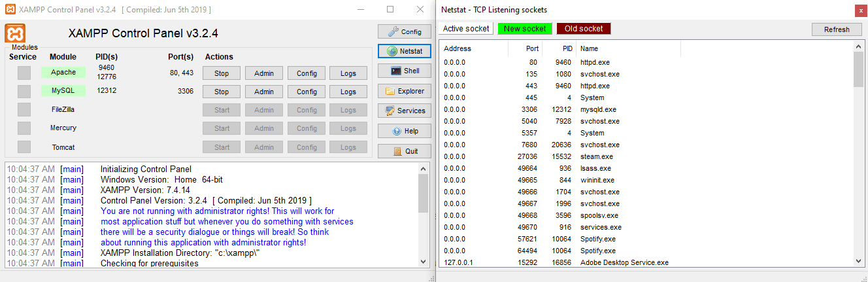This screenshot has height=282, width=868.
Task: Open Windows Services
Action: pos(405,111)
